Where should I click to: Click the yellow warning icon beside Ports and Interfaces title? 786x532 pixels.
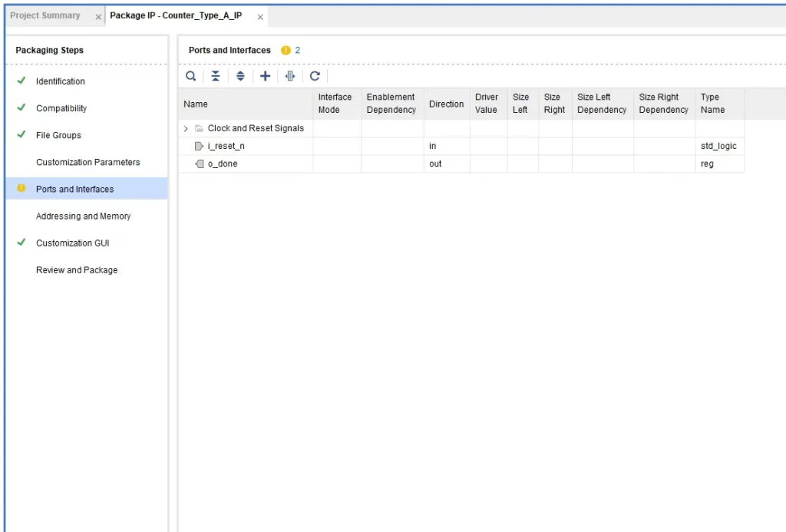tap(286, 50)
